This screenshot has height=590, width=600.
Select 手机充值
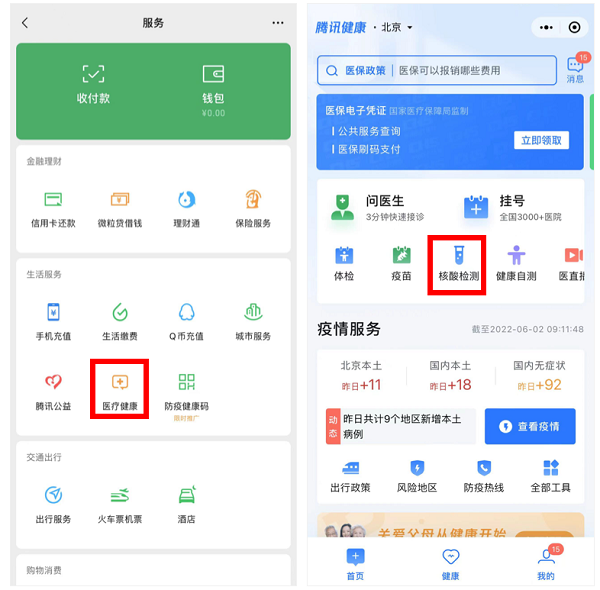point(53,322)
